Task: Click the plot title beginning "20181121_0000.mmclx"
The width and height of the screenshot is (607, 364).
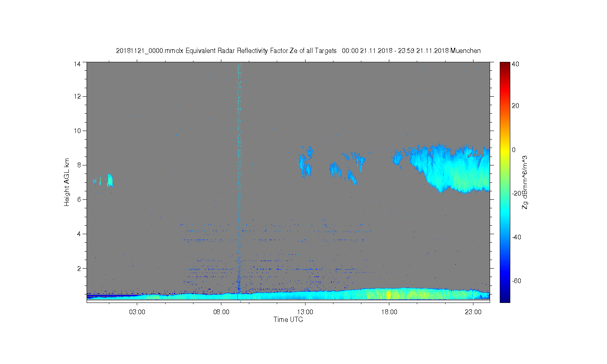Action: 298,51
